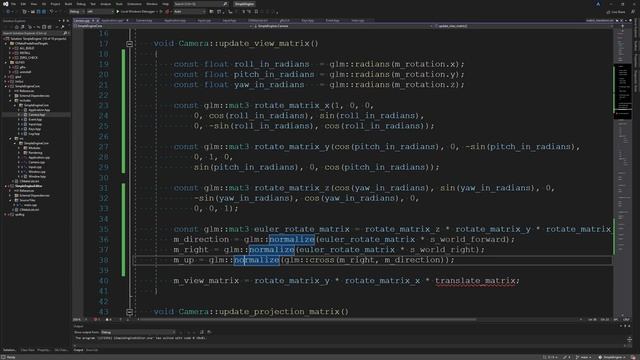The width and height of the screenshot is (640, 360).
Task: Start without debugging green arrow
Action: click(161, 11)
